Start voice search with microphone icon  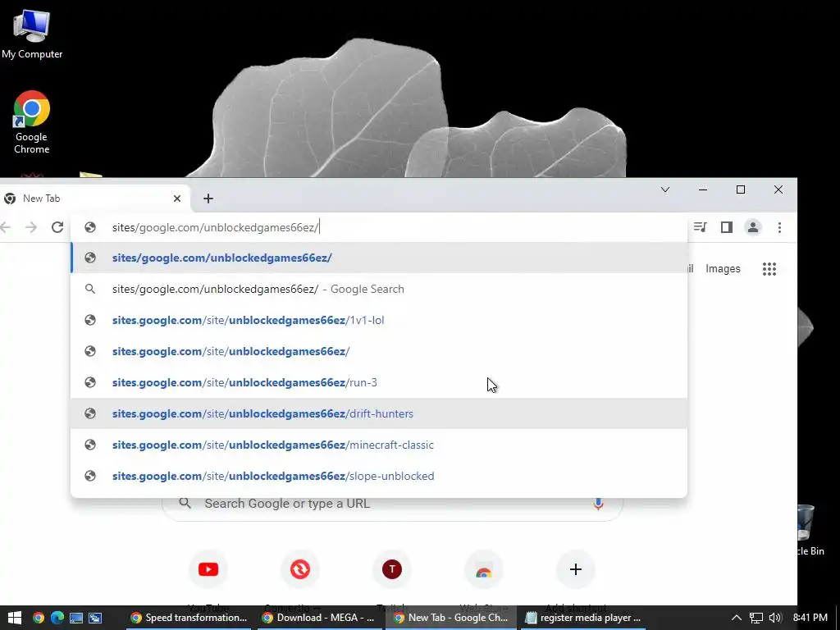[x=598, y=504]
